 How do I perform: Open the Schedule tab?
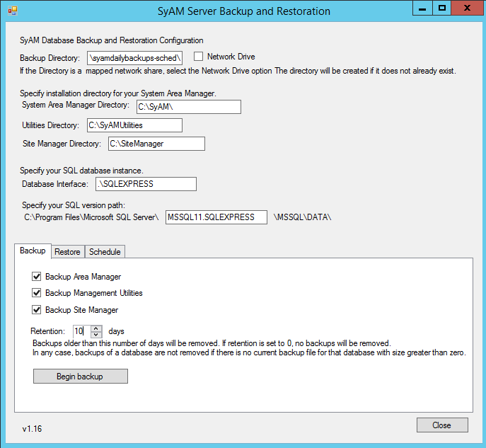pos(105,252)
